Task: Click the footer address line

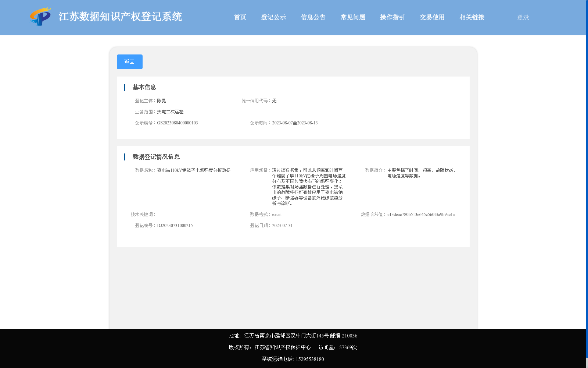Action: point(293,336)
